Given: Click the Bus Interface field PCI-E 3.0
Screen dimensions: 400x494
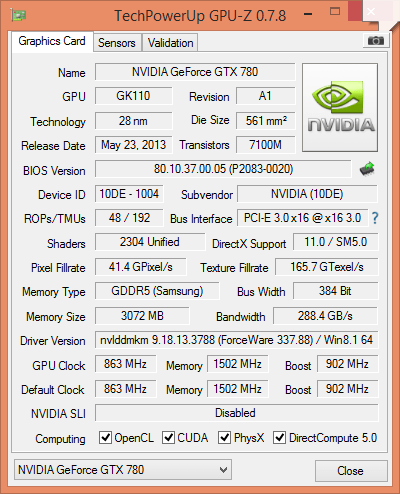Looking at the screenshot, I should 302,218.
